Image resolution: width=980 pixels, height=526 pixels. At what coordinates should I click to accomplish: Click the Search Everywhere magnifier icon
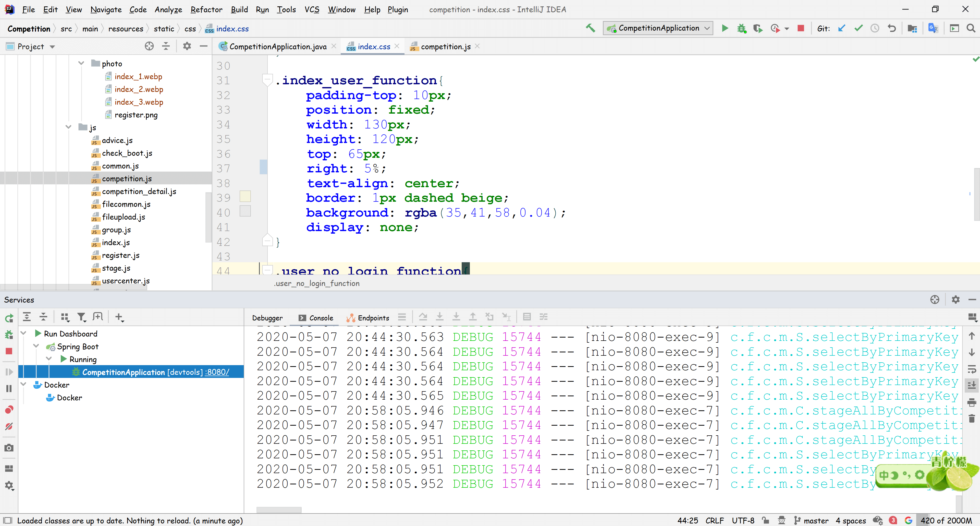pos(971,28)
